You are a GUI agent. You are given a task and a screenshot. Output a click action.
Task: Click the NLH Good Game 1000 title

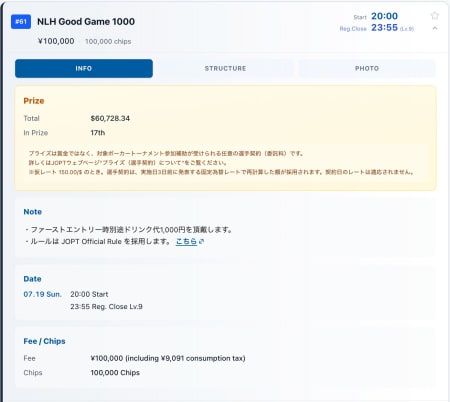pyautogui.click(x=86, y=22)
